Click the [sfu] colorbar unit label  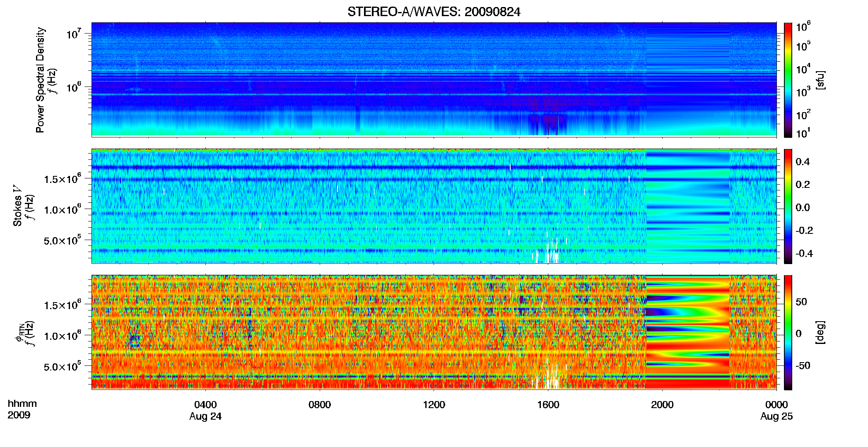tap(820, 80)
